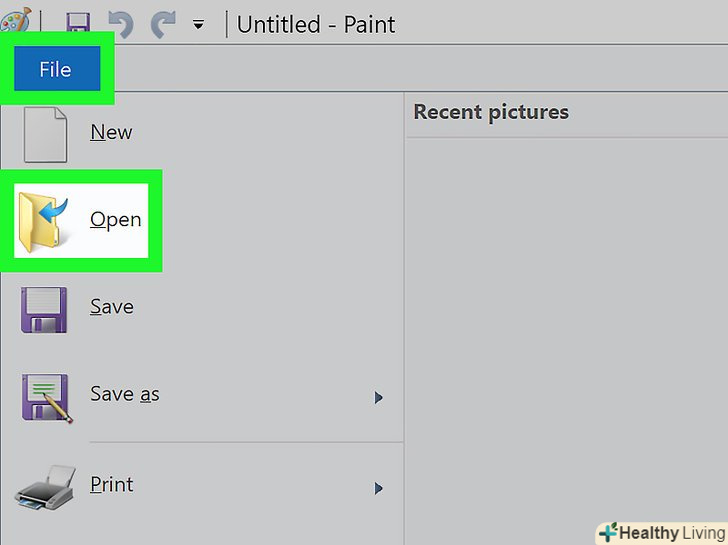Click the Paint palette icon in title bar
This screenshot has height=545, width=728.
(x=15, y=20)
